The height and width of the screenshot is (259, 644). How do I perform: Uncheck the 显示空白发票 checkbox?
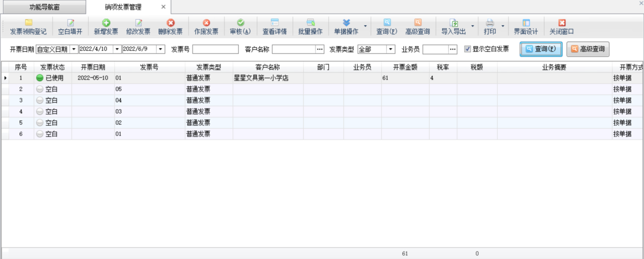tap(467, 49)
